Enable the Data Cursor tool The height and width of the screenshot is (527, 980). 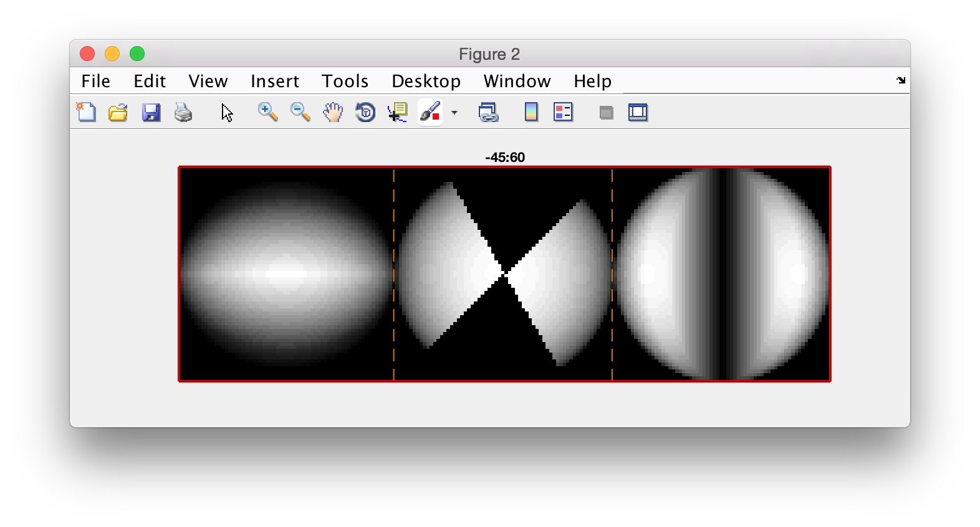[x=398, y=113]
